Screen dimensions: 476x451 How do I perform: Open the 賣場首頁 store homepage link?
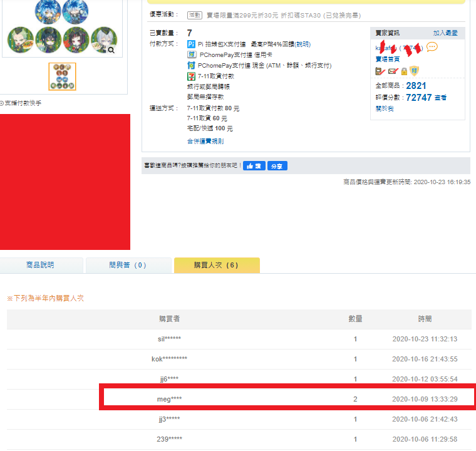(388, 59)
